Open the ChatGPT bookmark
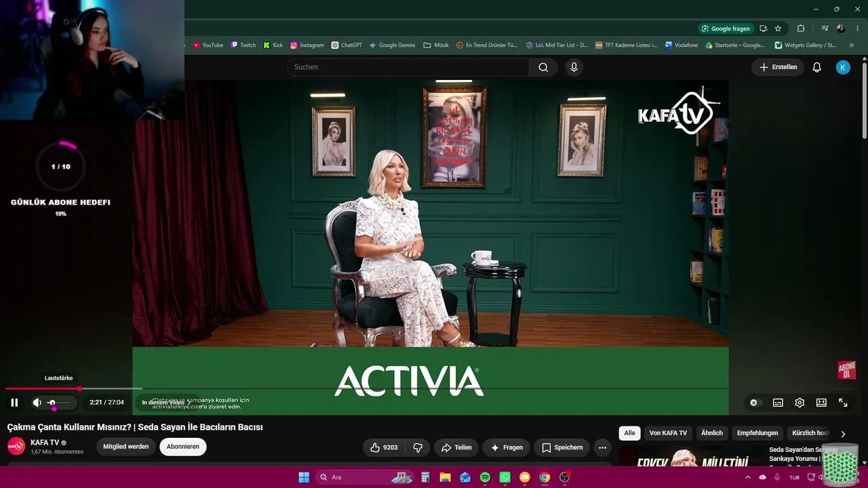Image resolution: width=868 pixels, height=488 pixels. pos(347,45)
